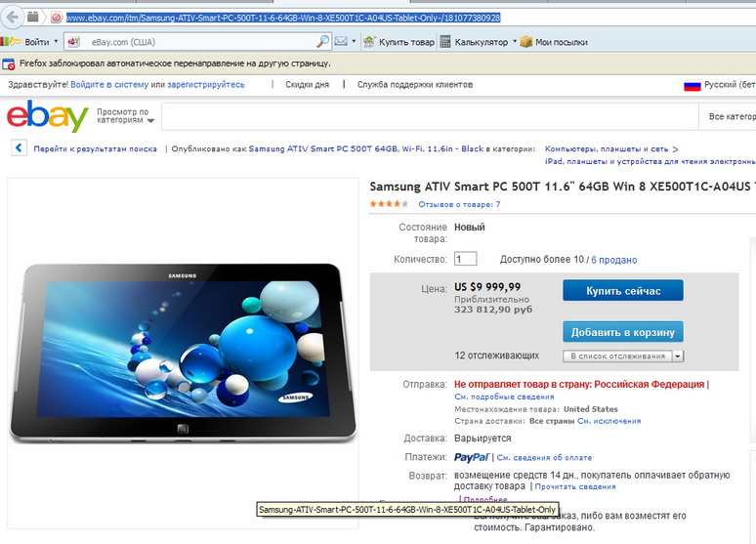Open См. подробные сведения shipping link
The height and width of the screenshot is (544, 756).
pyautogui.click(x=504, y=397)
